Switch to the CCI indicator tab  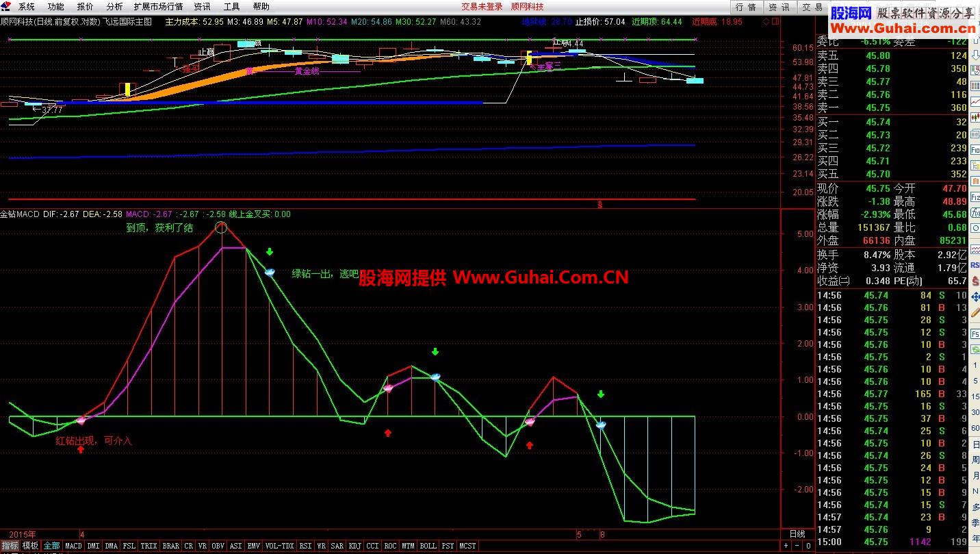coord(372,546)
